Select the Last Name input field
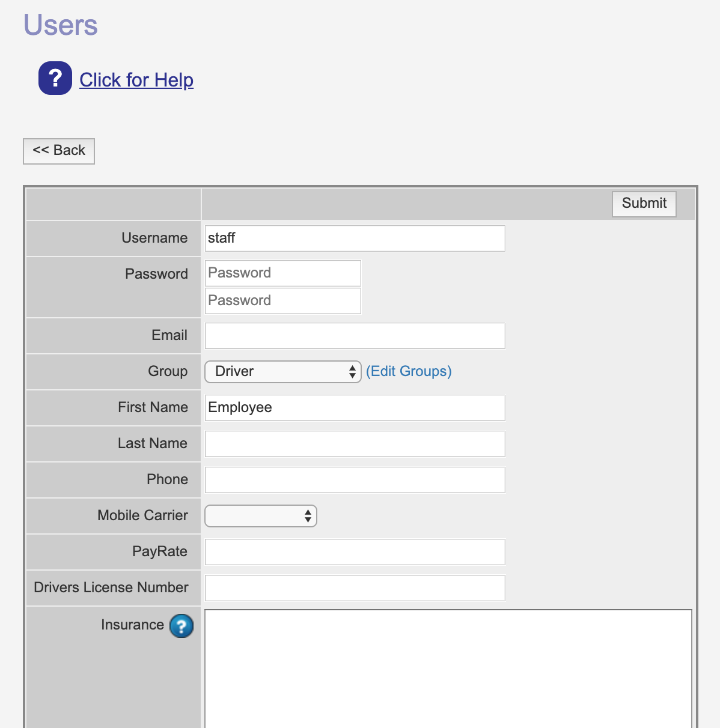This screenshot has height=728, width=720. pyautogui.click(x=355, y=444)
